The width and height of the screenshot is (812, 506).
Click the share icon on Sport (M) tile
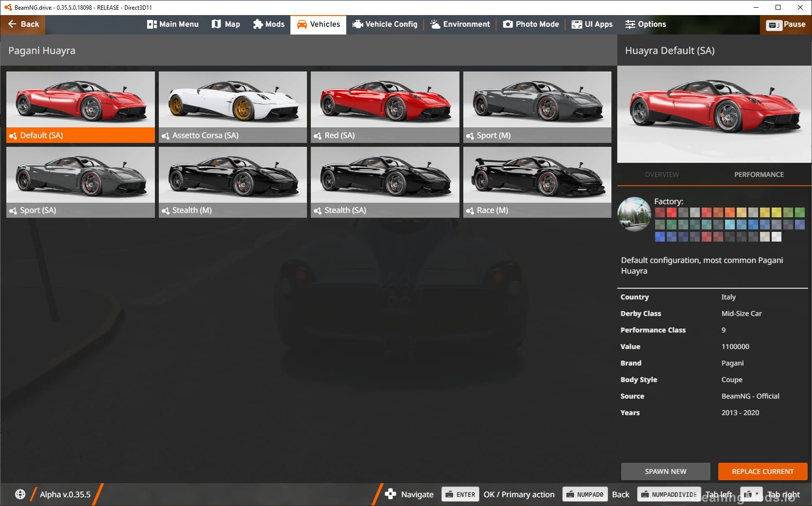point(470,136)
